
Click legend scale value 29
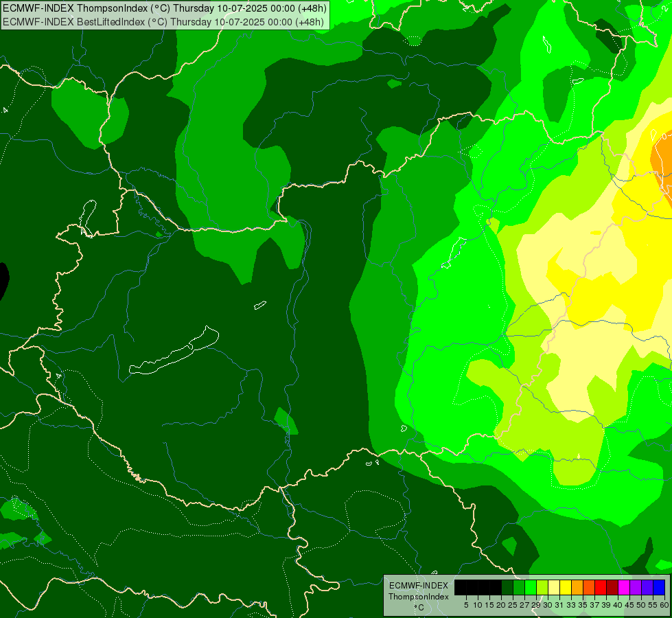coord(537,605)
